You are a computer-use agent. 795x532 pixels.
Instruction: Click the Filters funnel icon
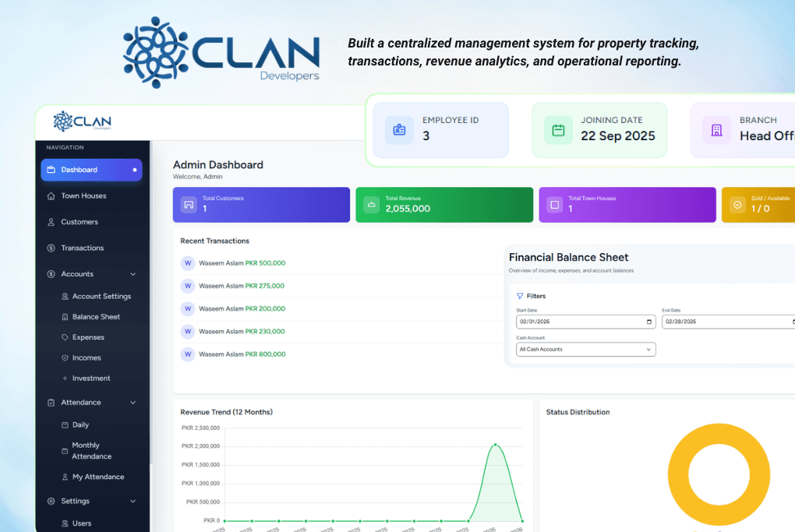(521, 295)
